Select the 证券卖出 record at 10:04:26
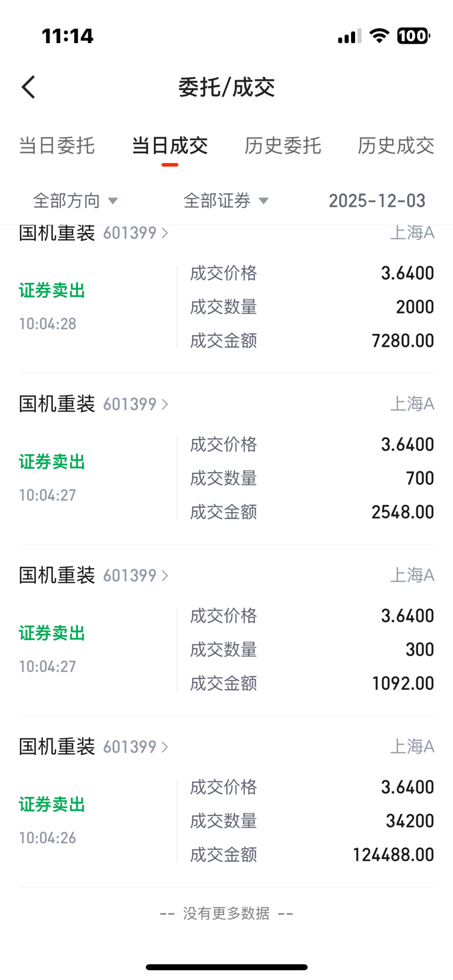453x980 pixels. tap(52, 804)
